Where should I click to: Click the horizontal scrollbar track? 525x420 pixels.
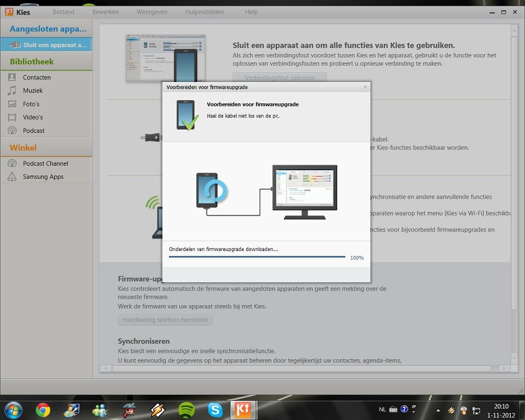tap(301, 369)
